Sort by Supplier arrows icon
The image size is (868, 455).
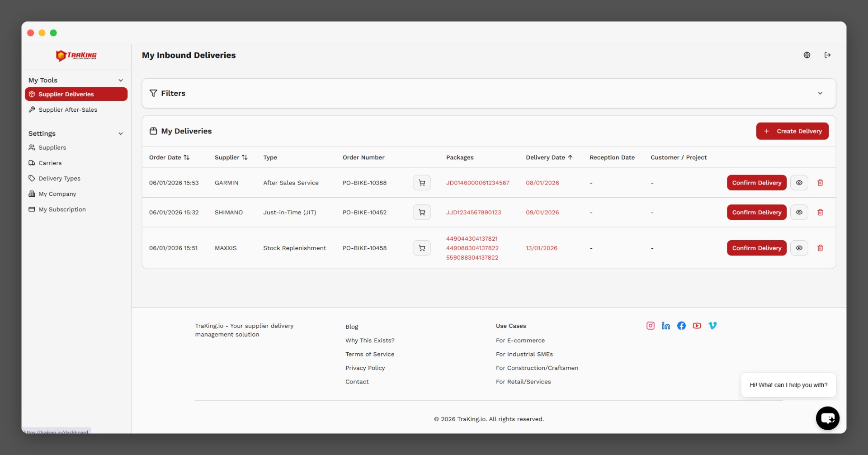[245, 157]
